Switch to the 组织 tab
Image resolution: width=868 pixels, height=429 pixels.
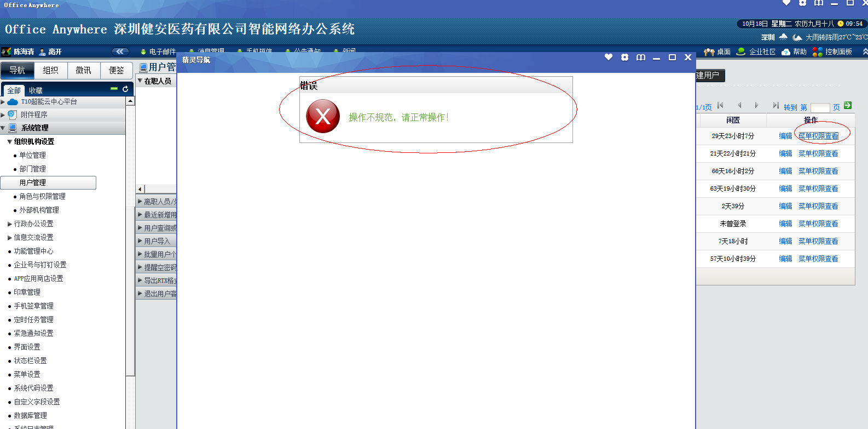coord(50,70)
